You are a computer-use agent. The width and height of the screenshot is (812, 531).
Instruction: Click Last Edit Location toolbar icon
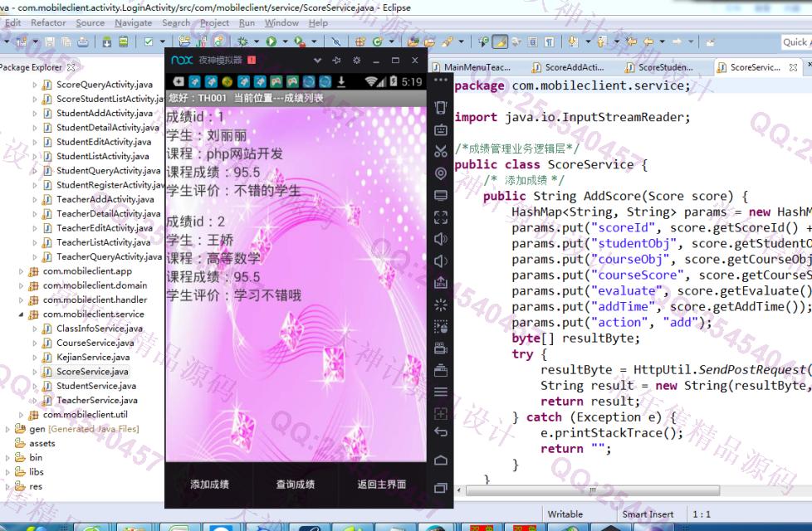point(631,42)
